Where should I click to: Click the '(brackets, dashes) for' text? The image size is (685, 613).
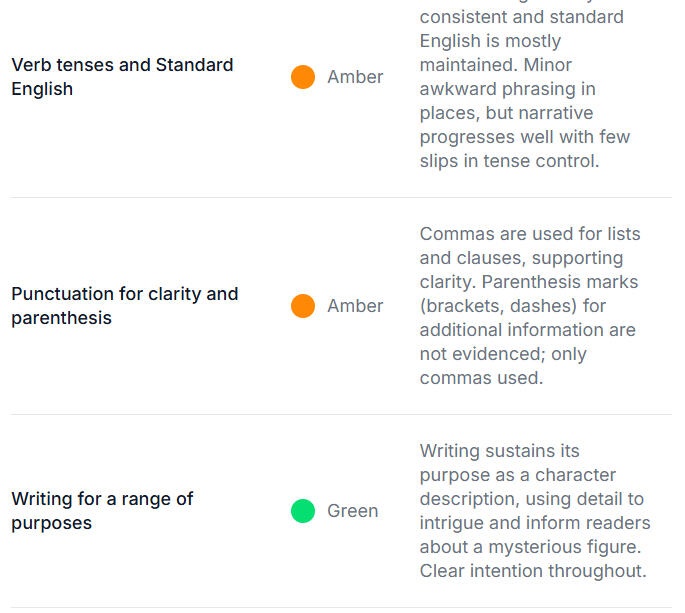click(513, 306)
